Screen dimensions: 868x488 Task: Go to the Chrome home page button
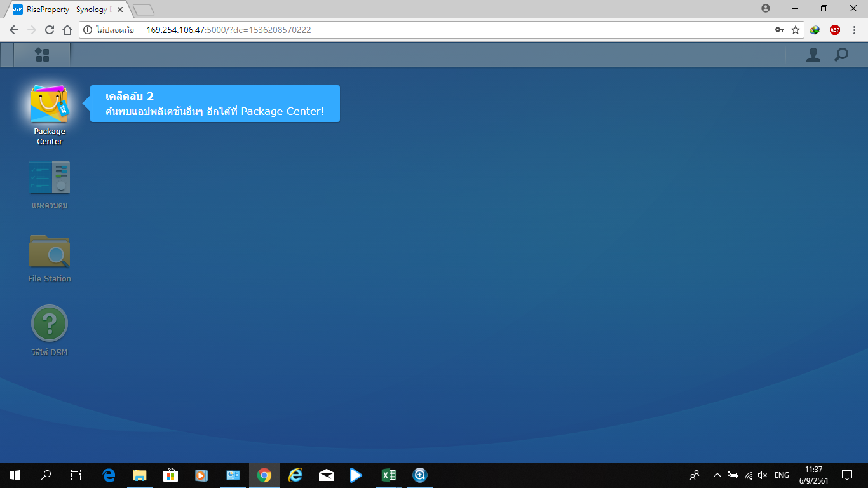click(x=67, y=30)
